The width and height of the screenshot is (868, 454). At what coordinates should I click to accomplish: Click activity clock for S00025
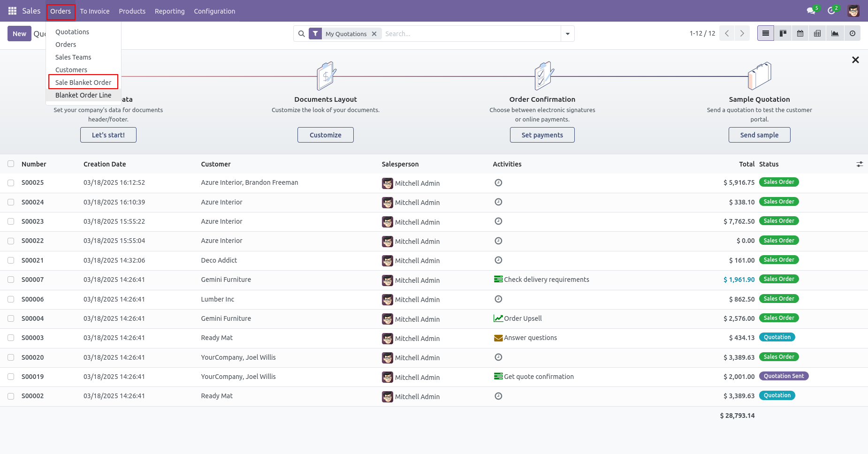point(498,182)
